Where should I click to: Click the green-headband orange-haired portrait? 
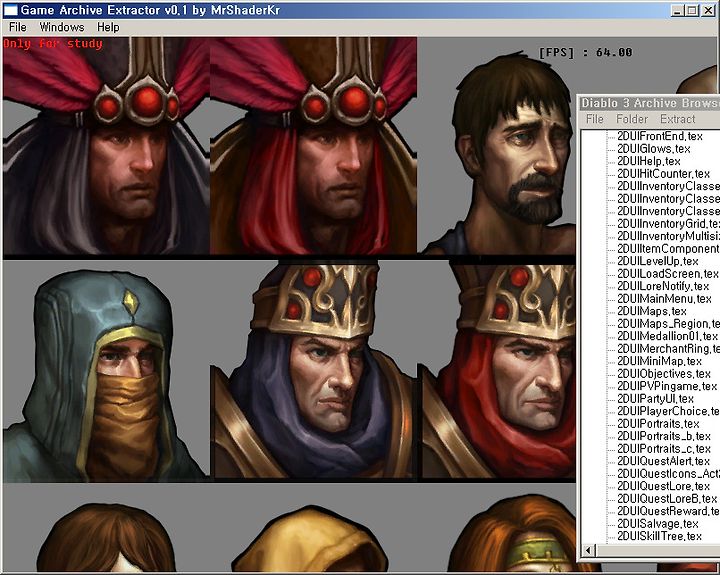pos(512,535)
